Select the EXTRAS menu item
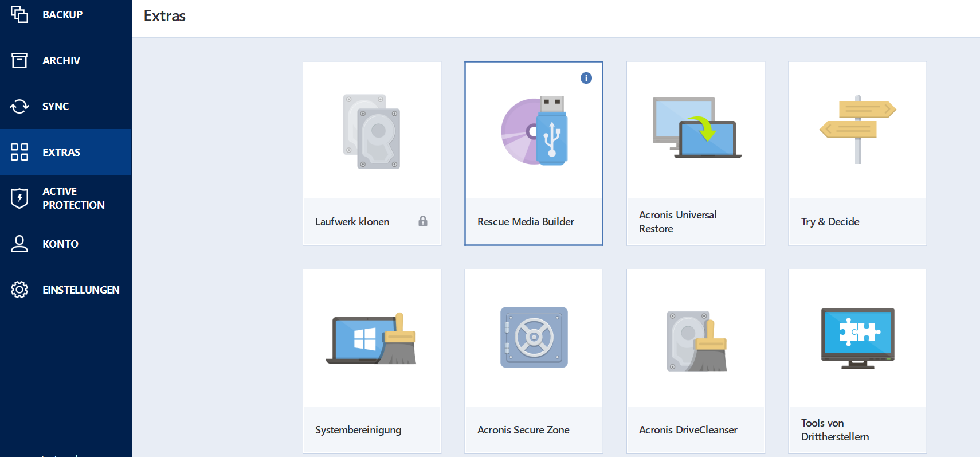The height and width of the screenshot is (457, 980). [x=61, y=152]
